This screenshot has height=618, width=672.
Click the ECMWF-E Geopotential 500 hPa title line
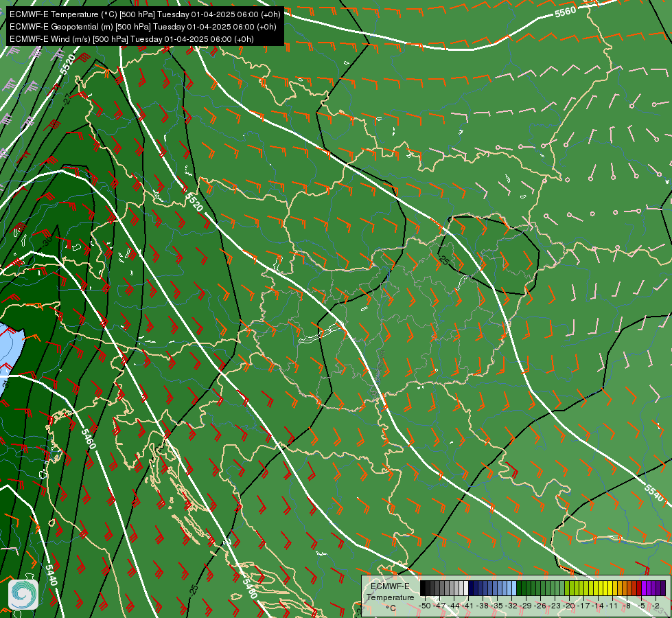(143, 27)
